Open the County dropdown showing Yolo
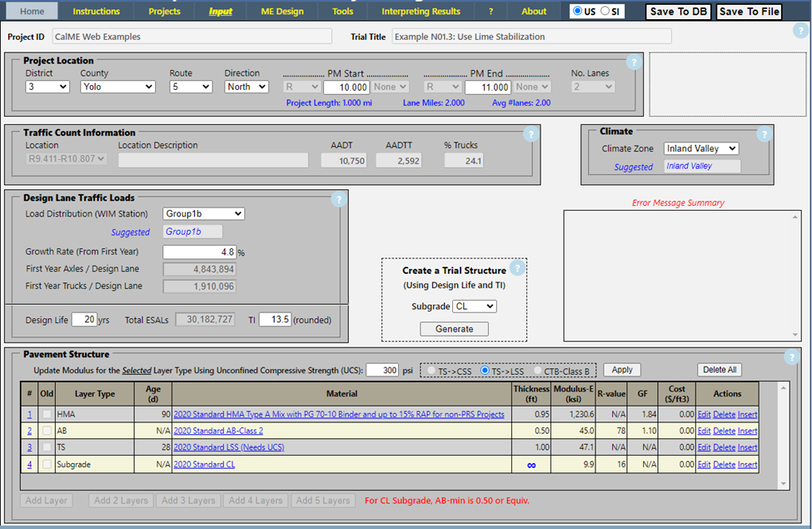 pos(117,87)
